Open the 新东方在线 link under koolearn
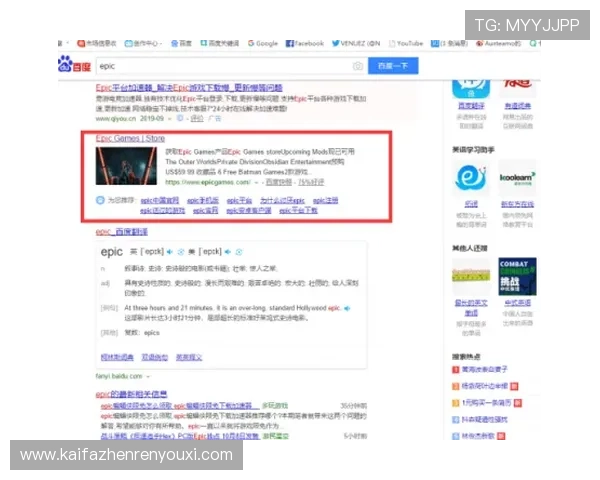This screenshot has width=600, height=480. pos(517,204)
